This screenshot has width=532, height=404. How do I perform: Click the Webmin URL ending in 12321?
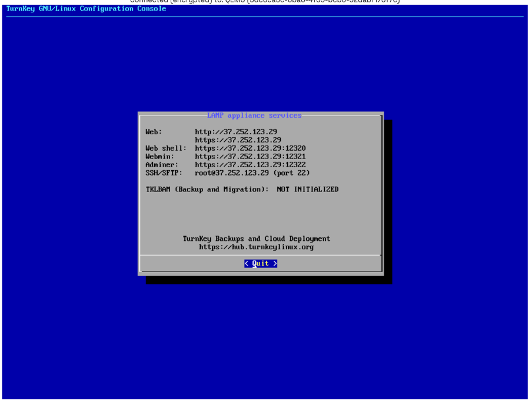tap(250, 157)
